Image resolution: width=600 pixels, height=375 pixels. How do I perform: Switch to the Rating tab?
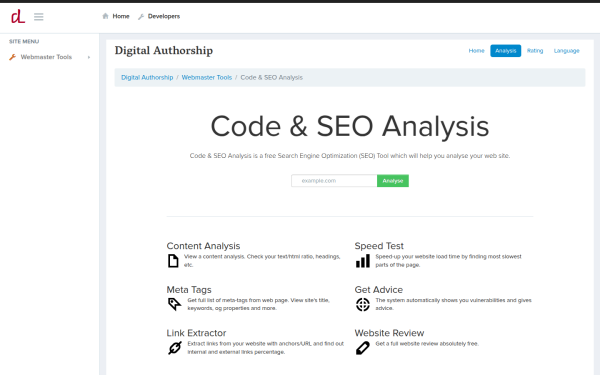coord(535,51)
